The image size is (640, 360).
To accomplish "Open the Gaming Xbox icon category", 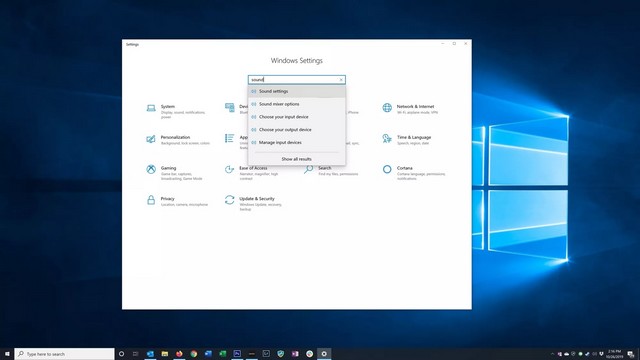I will point(151,169).
